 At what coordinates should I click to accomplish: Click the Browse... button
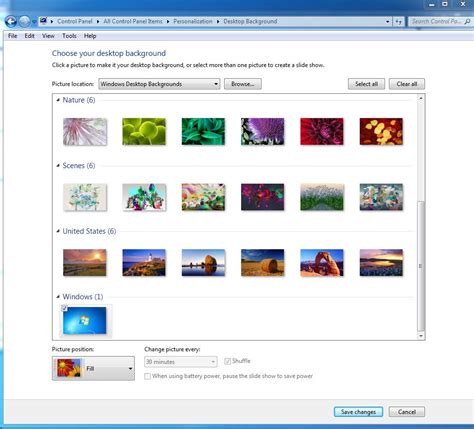pyautogui.click(x=243, y=84)
